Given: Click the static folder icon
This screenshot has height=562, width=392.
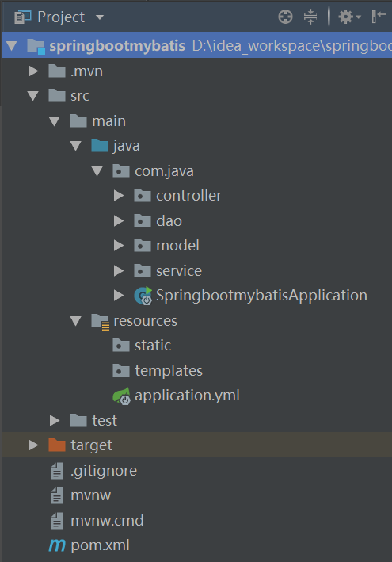Looking at the screenshot, I should coord(121,346).
